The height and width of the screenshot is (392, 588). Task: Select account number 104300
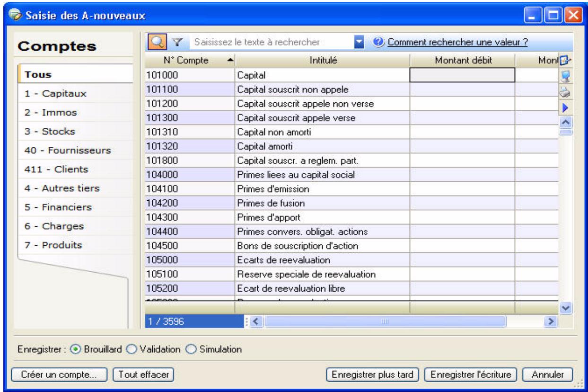pyautogui.click(x=190, y=217)
